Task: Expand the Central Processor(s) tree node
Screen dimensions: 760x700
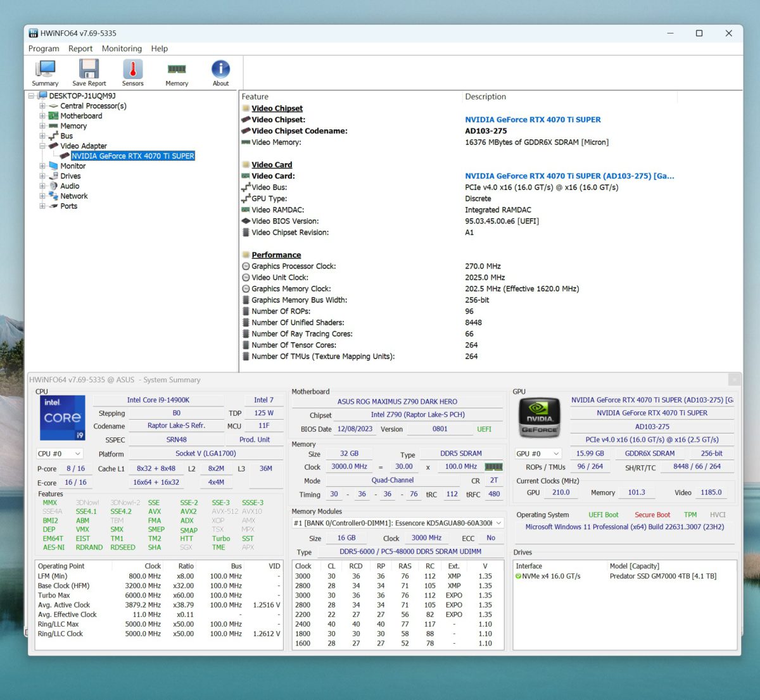Action: (x=41, y=106)
